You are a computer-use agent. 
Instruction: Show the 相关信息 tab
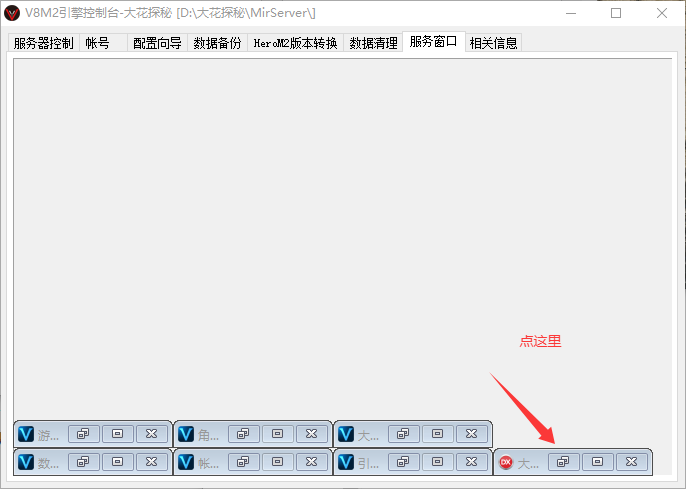493,43
